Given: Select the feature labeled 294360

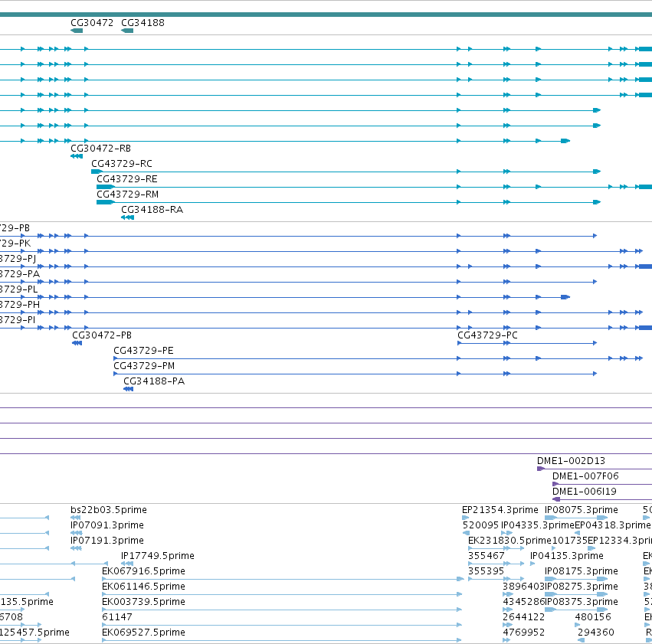Looking at the screenshot, I should tap(596, 633).
